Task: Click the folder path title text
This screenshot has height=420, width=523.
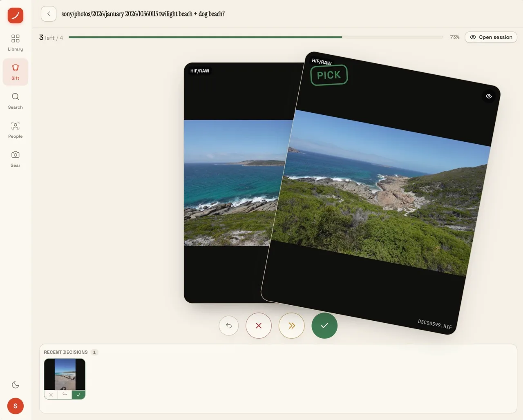Action: (143, 14)
